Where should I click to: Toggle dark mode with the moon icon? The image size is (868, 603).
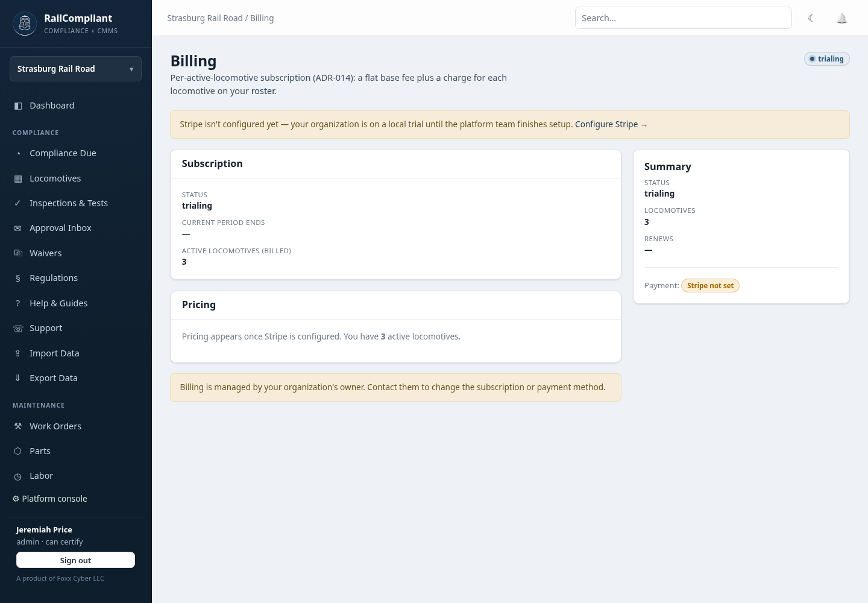[x=811, y=18]
